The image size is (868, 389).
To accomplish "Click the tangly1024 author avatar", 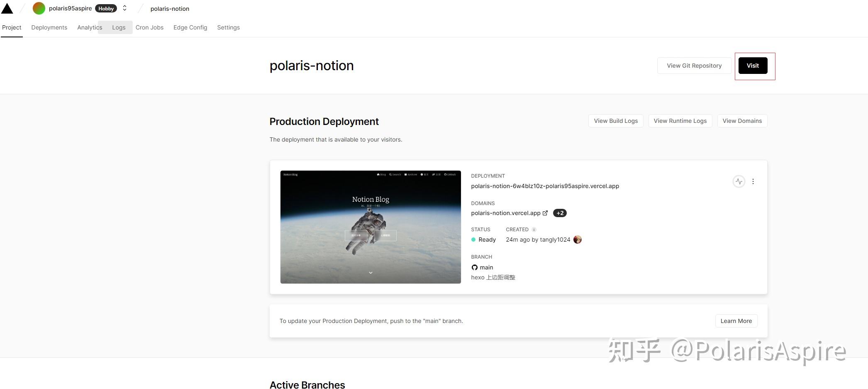I will pyautogui.click(x=577, y=240).
